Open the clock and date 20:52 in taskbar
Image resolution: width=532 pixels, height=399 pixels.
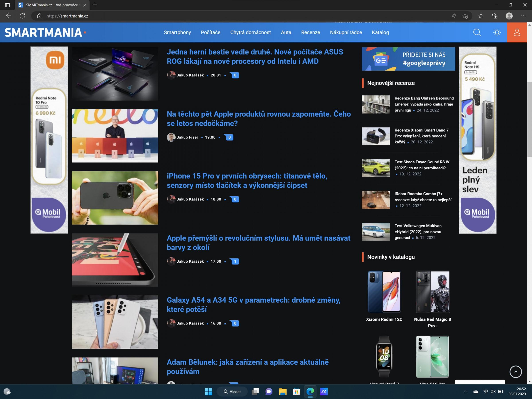(x=517, y=391)
